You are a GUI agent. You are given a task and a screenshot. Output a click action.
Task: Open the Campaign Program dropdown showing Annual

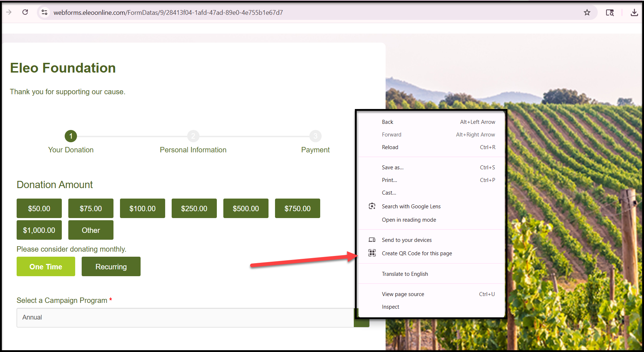coord(193,317)
